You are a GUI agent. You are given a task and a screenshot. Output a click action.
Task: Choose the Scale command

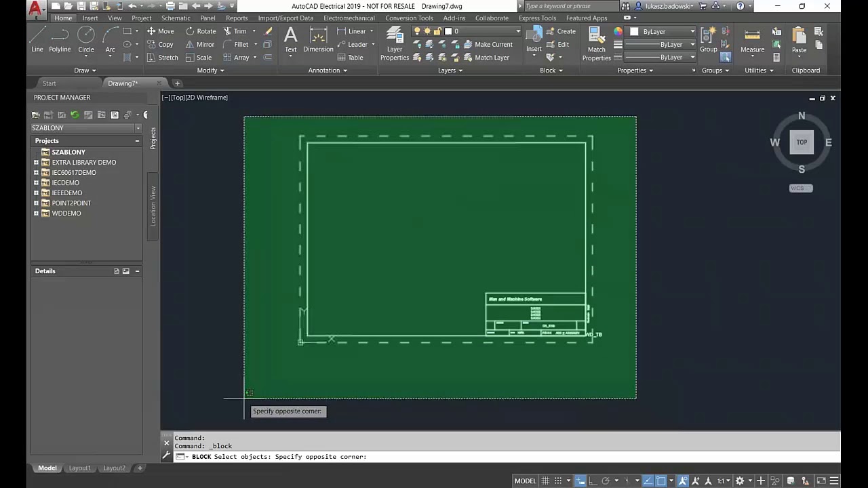click(199, 58)
